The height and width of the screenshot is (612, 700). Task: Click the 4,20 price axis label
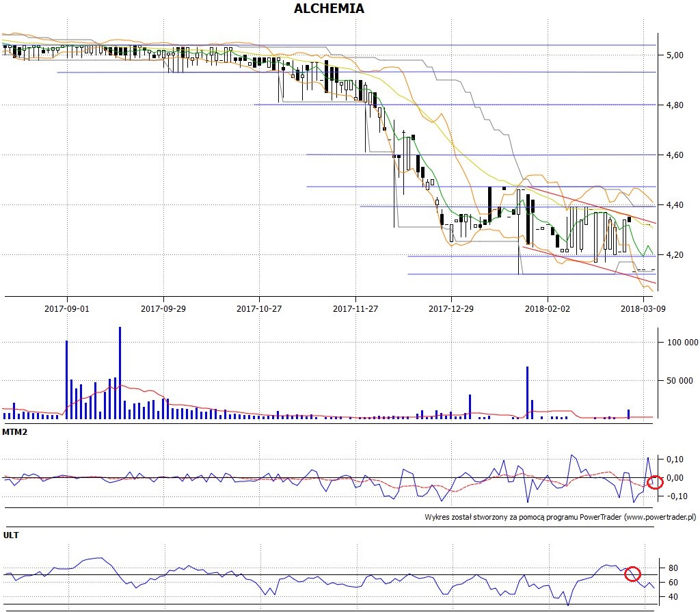[675, 255]
